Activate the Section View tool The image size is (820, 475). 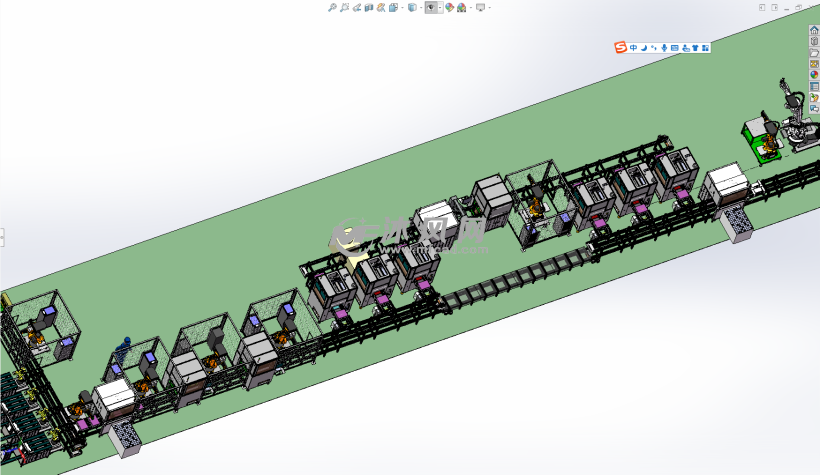[x=369, y=7]
